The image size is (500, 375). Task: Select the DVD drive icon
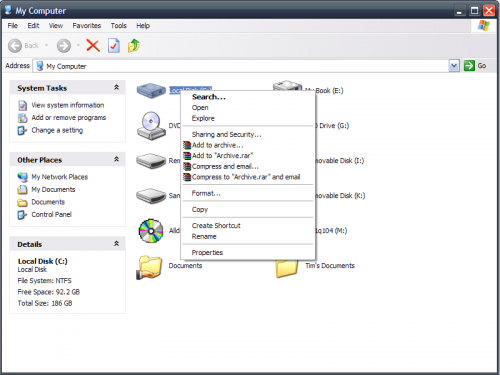click(x=151, y=125)
